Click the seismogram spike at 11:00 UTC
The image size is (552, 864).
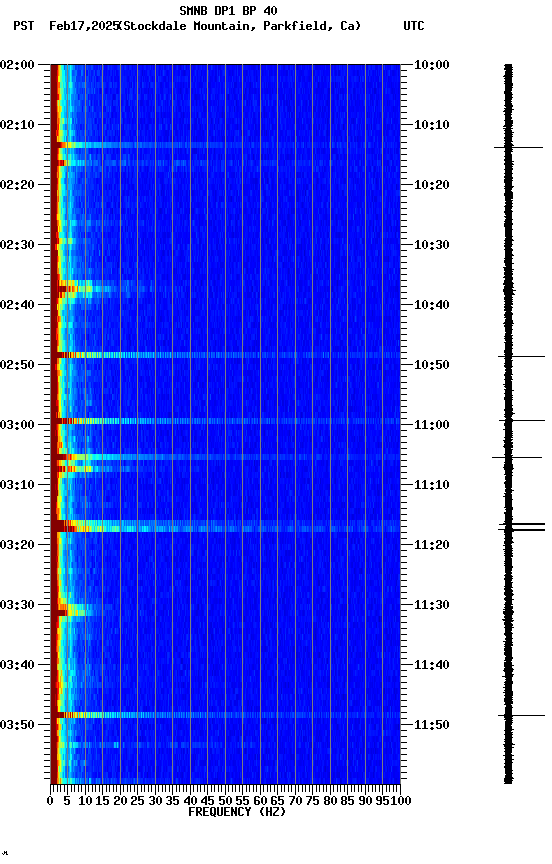[522, 420]
